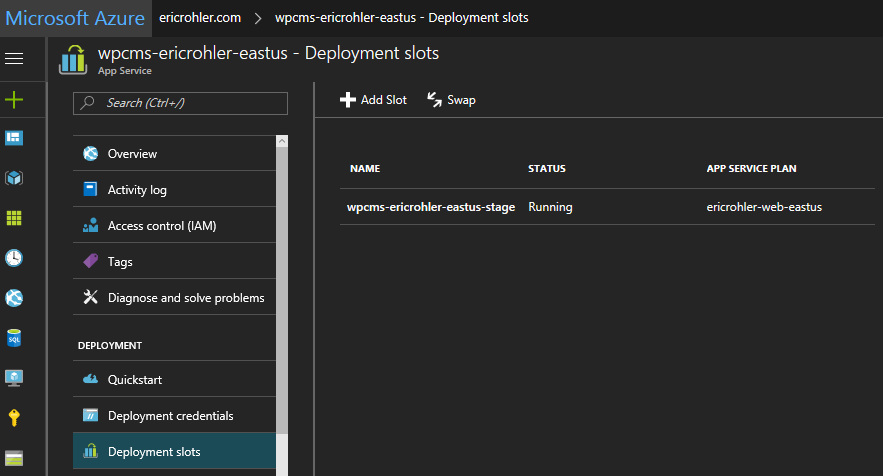Click the Swap arrows icon

pyautogui.click(x=434, y=100)
